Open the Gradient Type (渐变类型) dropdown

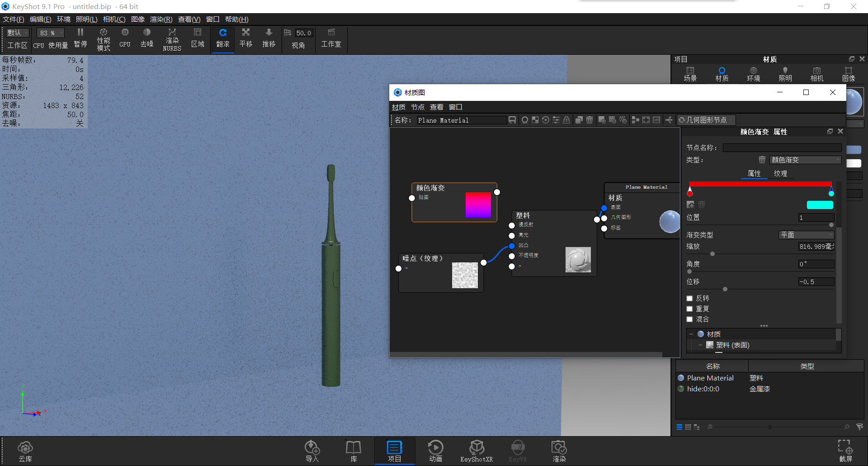point(807,235)
